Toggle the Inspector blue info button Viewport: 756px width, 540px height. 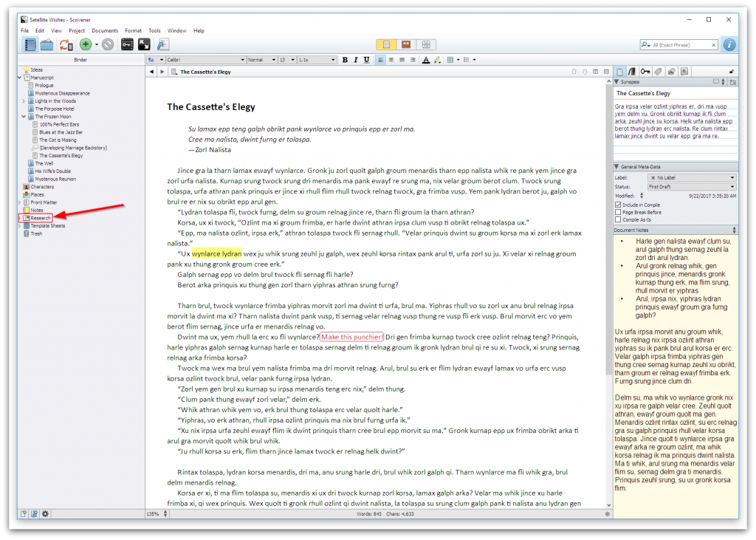point(729,44)
